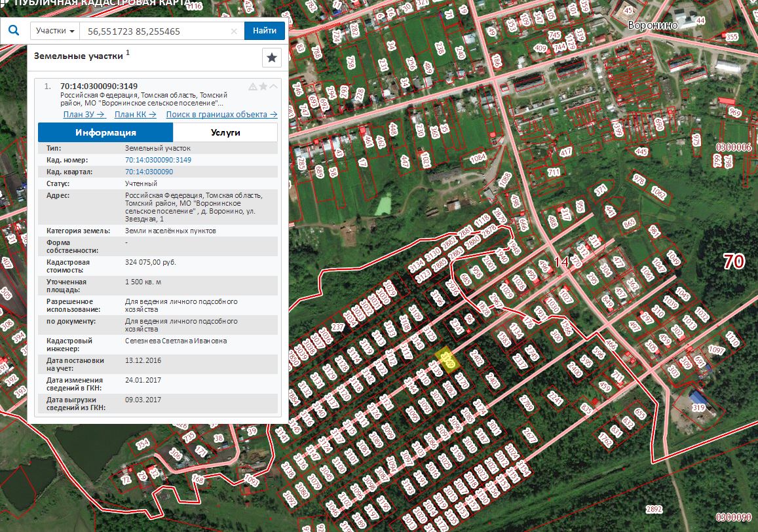Select the result title 70:14:0300090:3149
Image resolution: width=758 pixels, height=532 pixels.
[99, 86]
